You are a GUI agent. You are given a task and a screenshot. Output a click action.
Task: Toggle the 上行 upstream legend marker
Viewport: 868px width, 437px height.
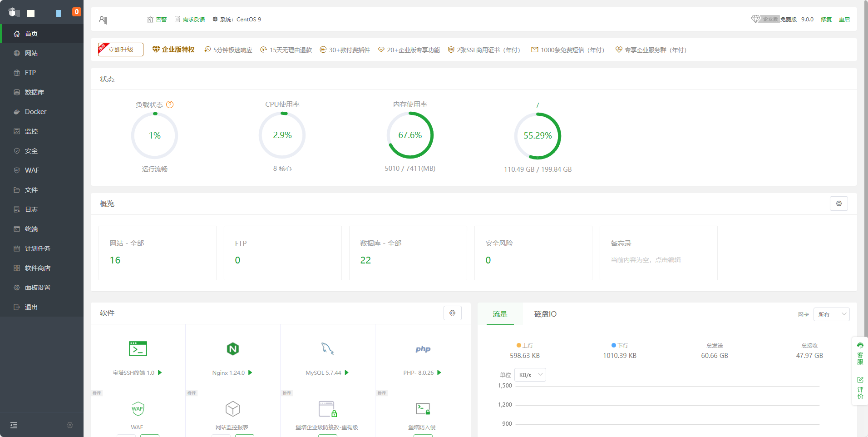click(519, 345)
